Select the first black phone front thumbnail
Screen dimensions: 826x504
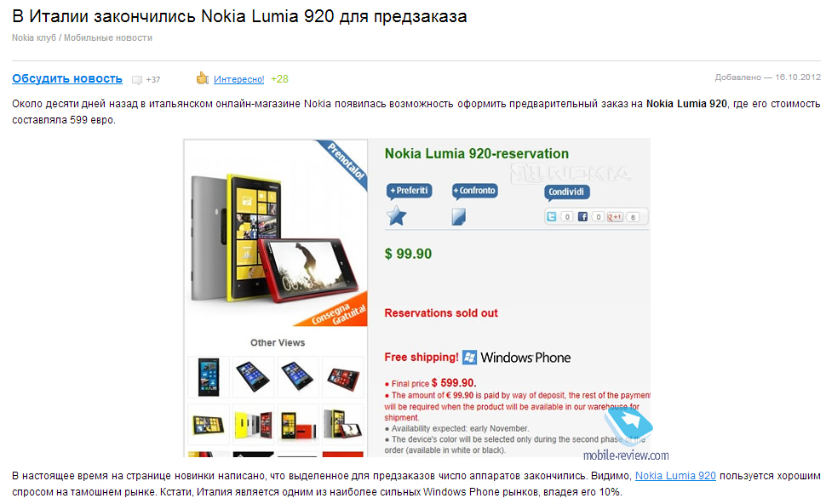(209, 377)
